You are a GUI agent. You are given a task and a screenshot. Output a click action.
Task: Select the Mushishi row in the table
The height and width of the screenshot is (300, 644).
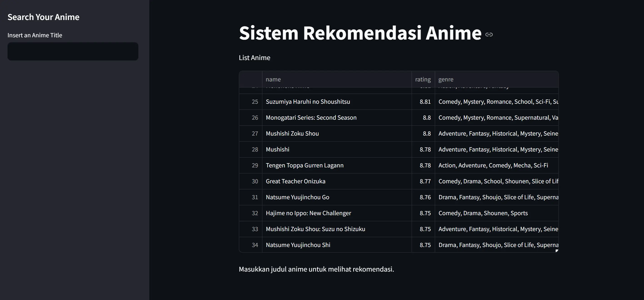click(x=277, y=149)
